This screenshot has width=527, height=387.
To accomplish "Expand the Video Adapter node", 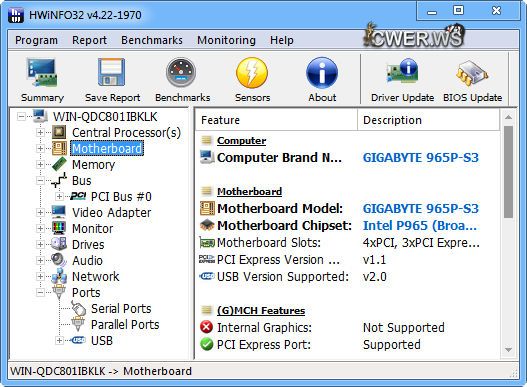I will pyautogui.click(x=40, y=212).
